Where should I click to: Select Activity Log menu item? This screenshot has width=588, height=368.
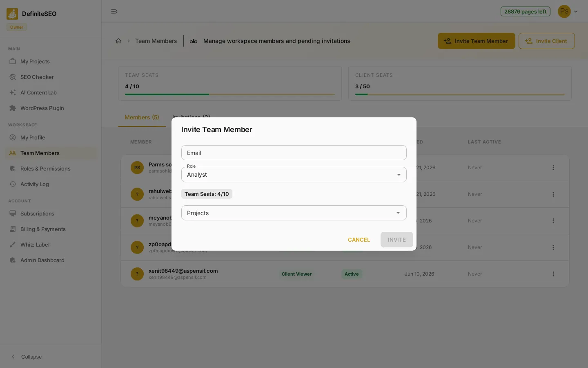coord(51,184)
